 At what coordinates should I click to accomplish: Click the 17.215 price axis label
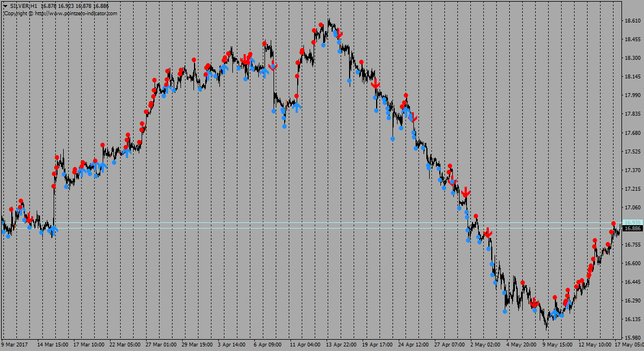(633, 189)
